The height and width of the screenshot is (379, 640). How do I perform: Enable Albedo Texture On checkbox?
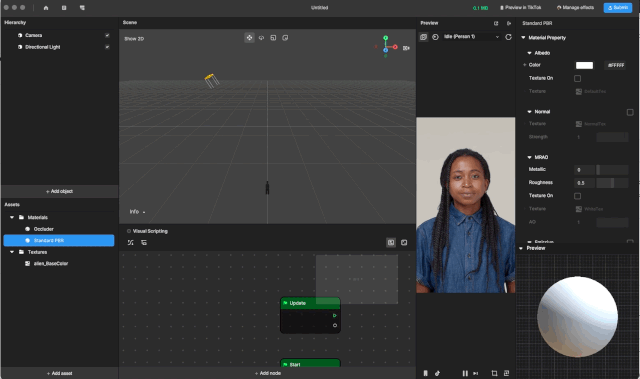click(578, 78)
